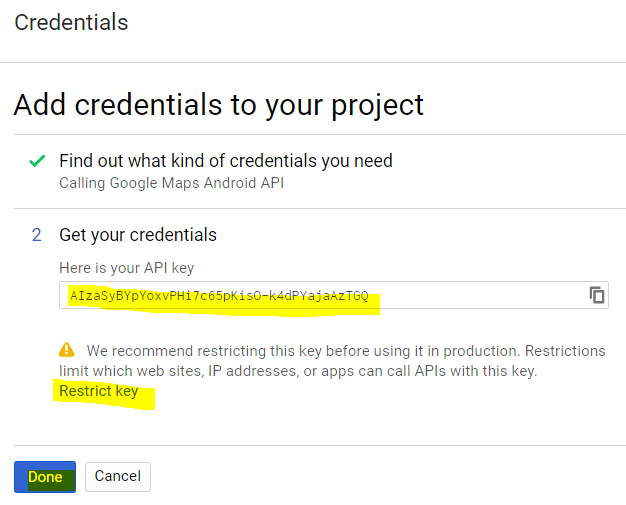Click the green checkmark beside step one
This screenshot has width=626, height=505.
(37, 160)
